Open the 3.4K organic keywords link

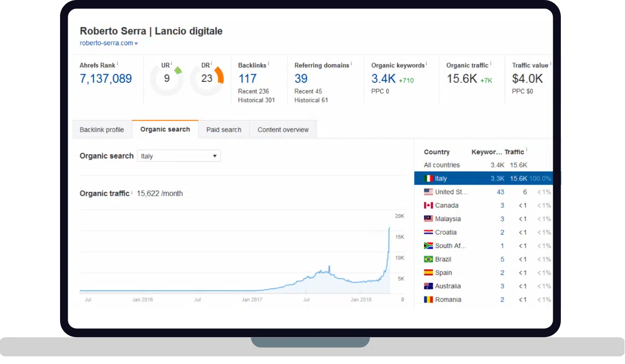[x=383, y=79]
